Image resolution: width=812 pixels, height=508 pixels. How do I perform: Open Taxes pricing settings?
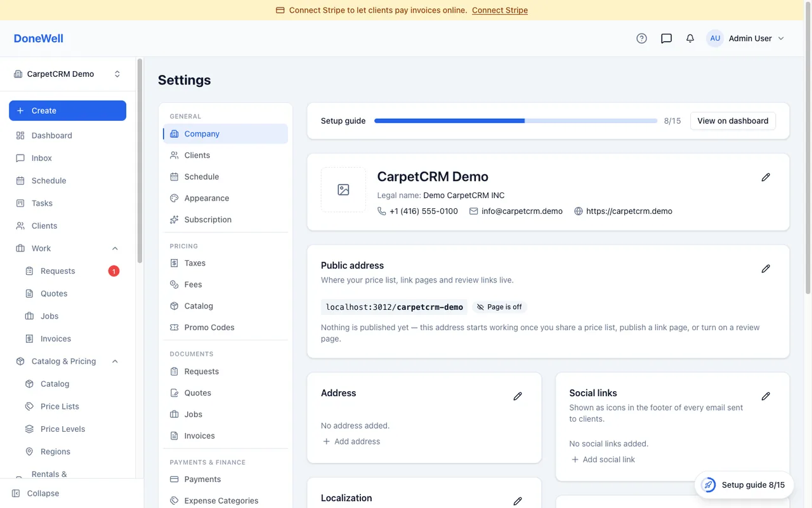[225, 263]
